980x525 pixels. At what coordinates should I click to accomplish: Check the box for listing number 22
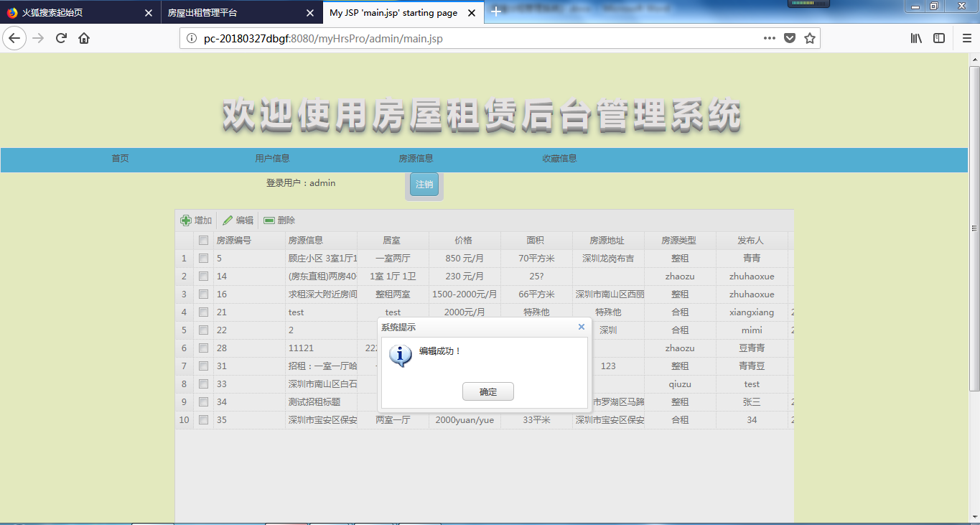coord(203,330)
